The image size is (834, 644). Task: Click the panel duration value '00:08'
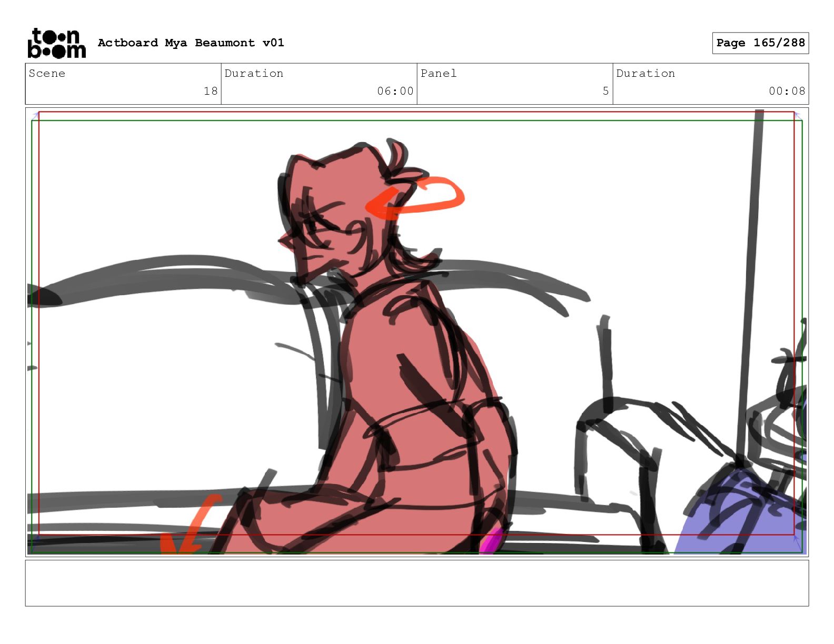[787, 91]
